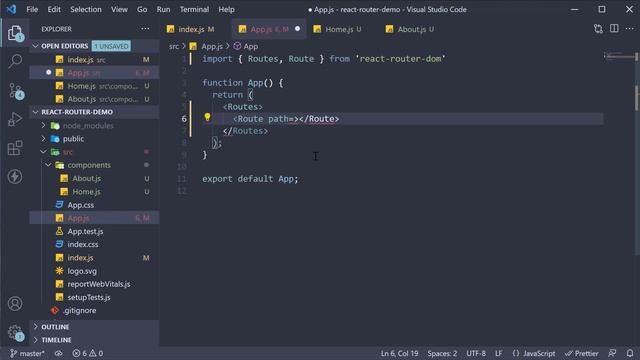The image size is (640, 360).
Task: Collapse the components folder
Action: tap(94, 165)
